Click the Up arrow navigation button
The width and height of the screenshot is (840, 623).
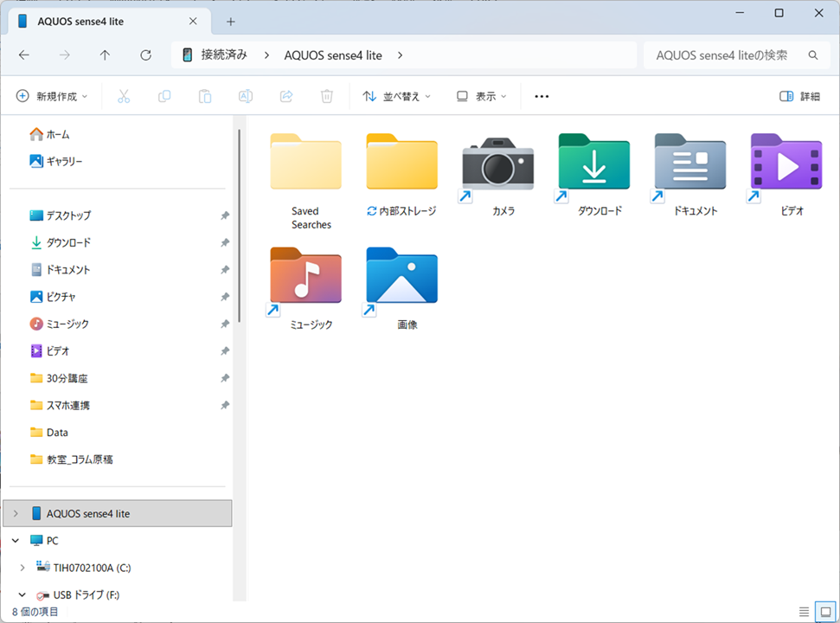pos(105,55)
